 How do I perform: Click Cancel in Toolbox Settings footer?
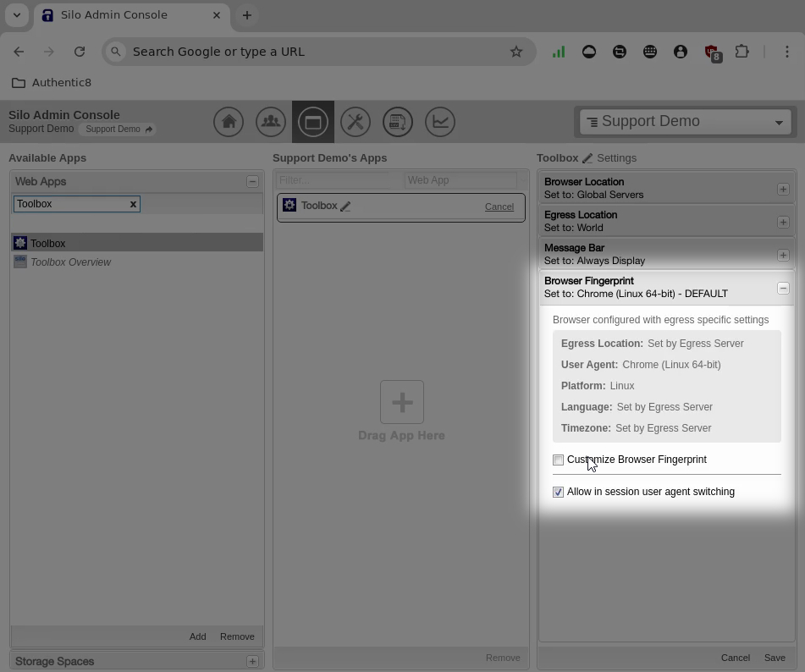click(736, 658)
